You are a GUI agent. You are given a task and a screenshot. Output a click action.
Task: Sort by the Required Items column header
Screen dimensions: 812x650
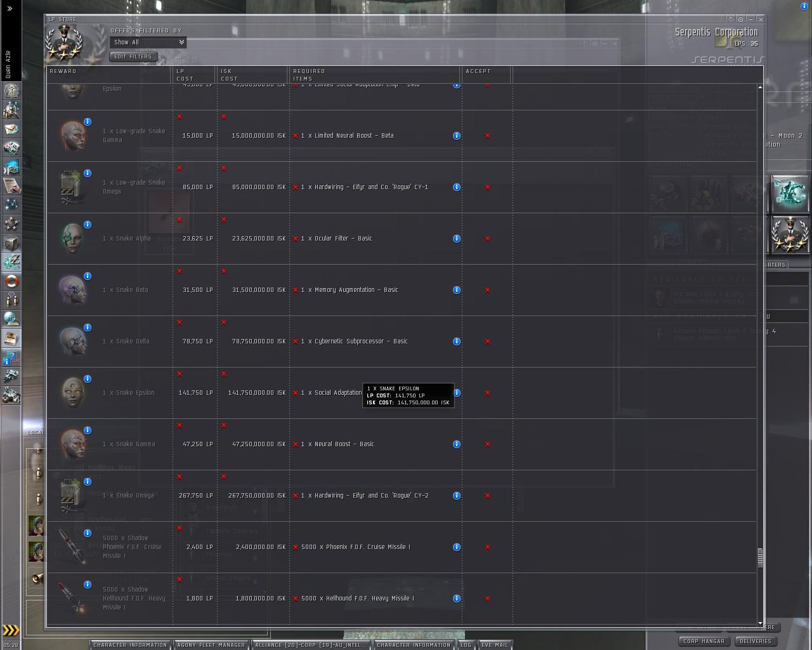(374, 74)
